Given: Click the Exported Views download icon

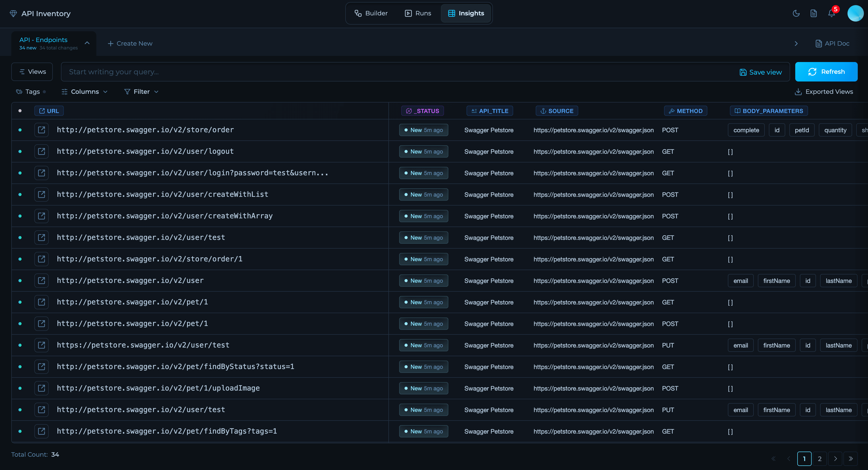Looking at the screenshot, I should point(798,92).
